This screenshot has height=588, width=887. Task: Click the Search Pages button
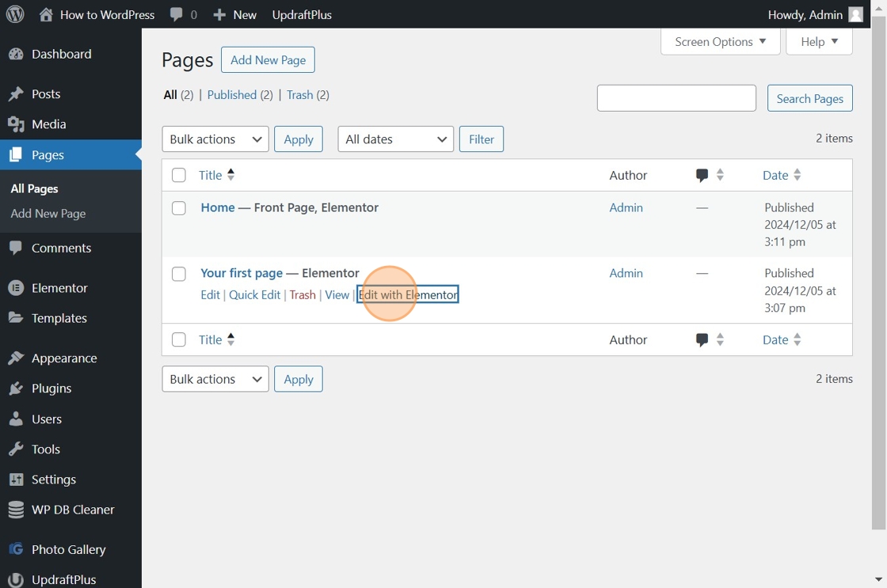(x=810, y=98)
